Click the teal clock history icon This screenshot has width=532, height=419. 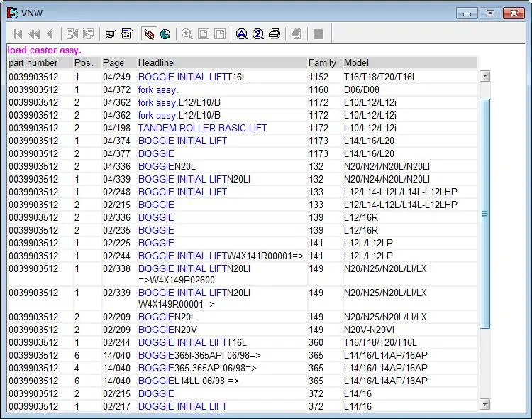click(165, 34)
